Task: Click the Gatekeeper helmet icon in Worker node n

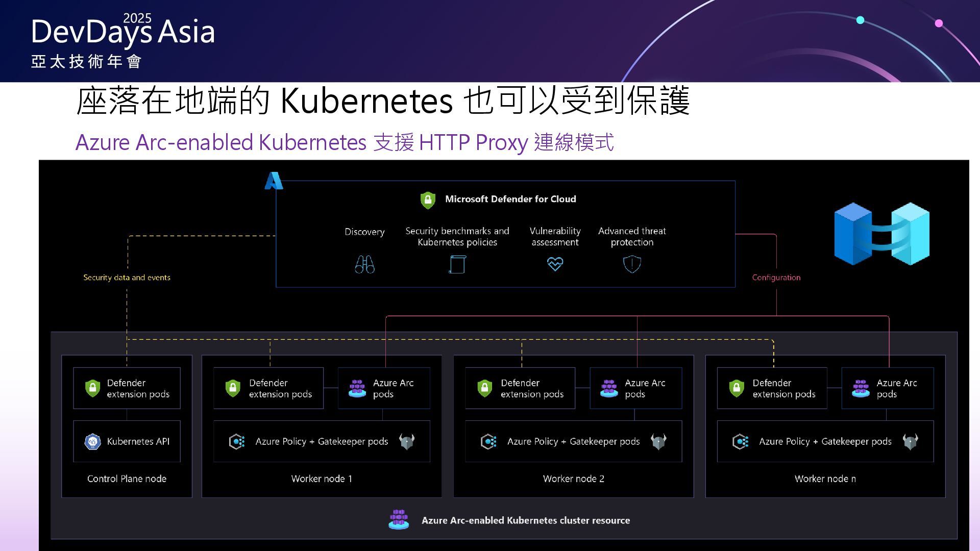Action: click(x=910, y=441)
